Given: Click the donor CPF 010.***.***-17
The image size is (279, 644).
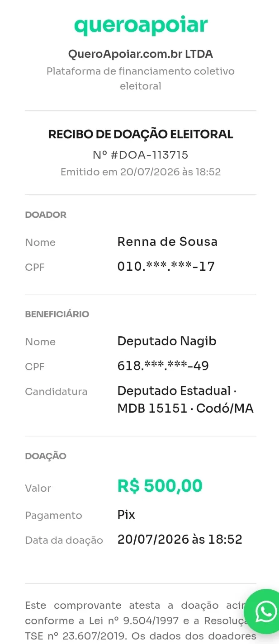Looking at the screenshot, I should click(166, 267).
